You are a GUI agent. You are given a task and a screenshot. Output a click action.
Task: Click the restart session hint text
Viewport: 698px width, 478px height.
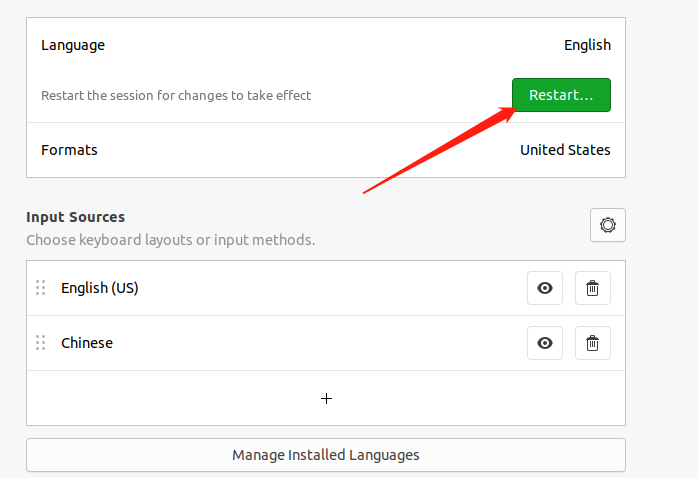pos(176,96)
